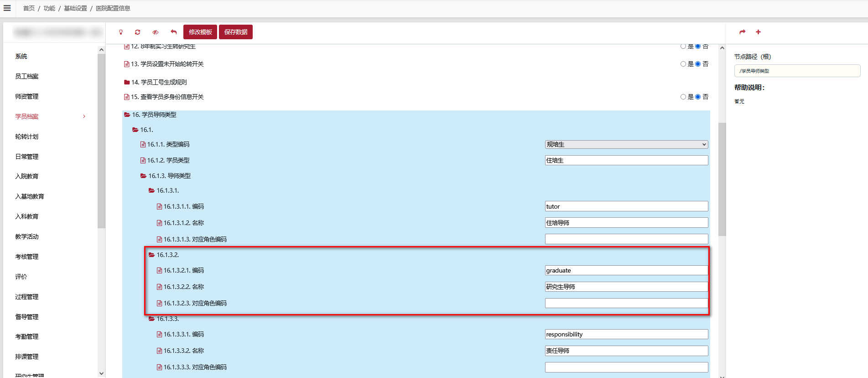Focus the 名称 field containing 研究生导师
This screenshot has height=378, width=868.
626,287
